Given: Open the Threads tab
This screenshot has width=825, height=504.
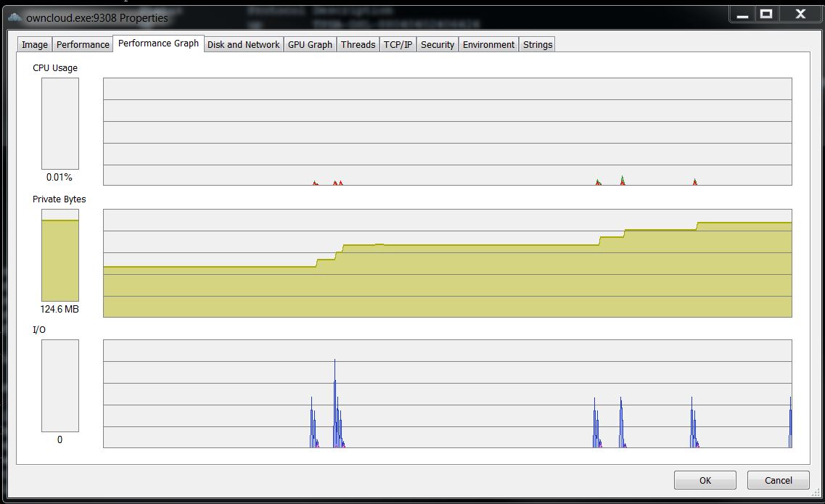Looking at the screenshot, I should pyautogui.click(x=358, y=45).
